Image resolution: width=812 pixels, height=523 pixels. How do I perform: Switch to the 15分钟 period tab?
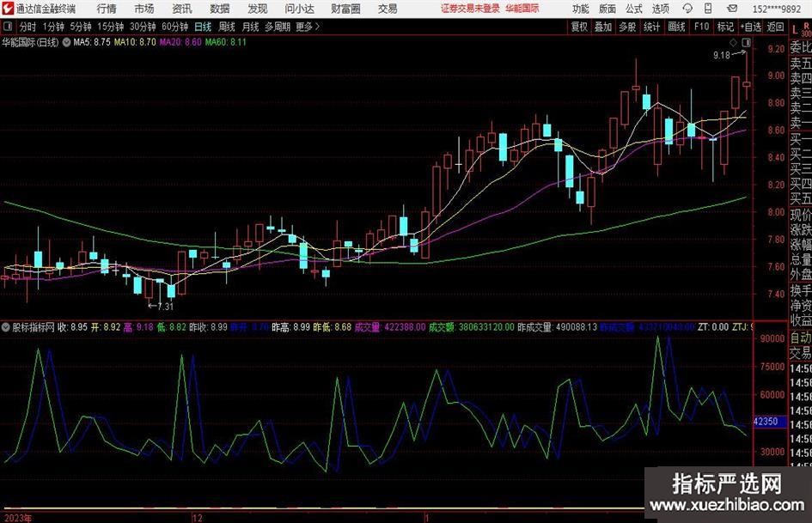pos(110,27)
